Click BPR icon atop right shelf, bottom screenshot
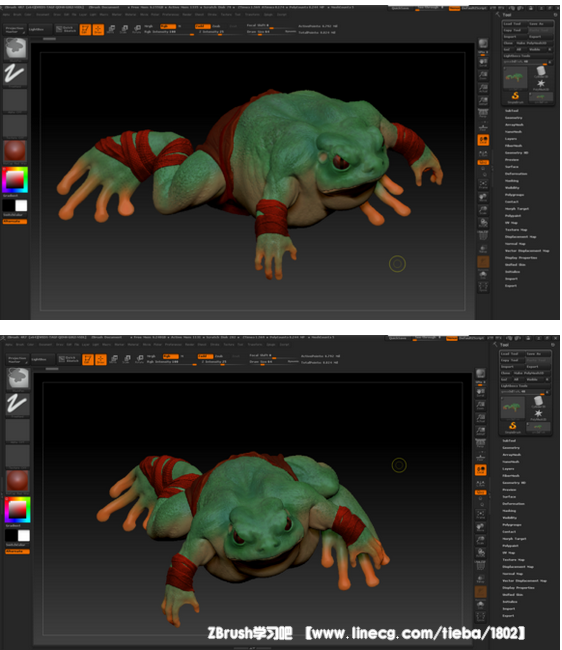562x650 pixels. click(x=480, y=374)
